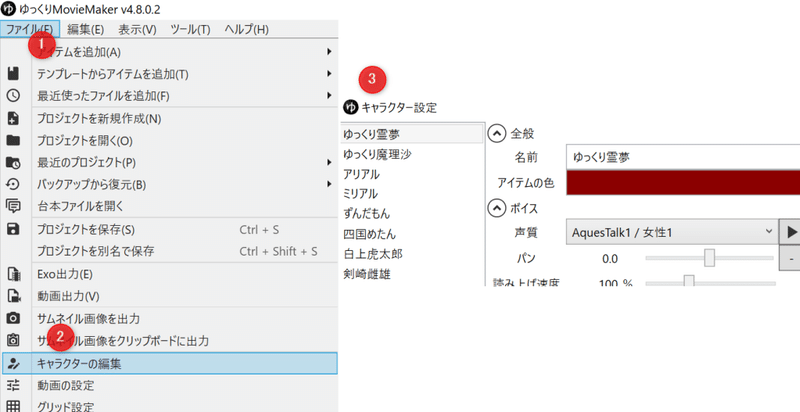The height and width of the screenshot is (412, 800).
Task: Click the template save icon beside テンプレートからアイテムを追加
Action: click(x=13, y=74)
